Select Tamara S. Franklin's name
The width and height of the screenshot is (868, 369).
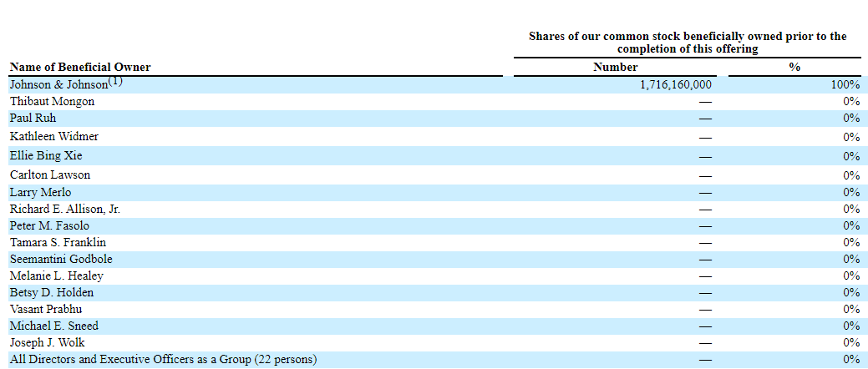57,242
